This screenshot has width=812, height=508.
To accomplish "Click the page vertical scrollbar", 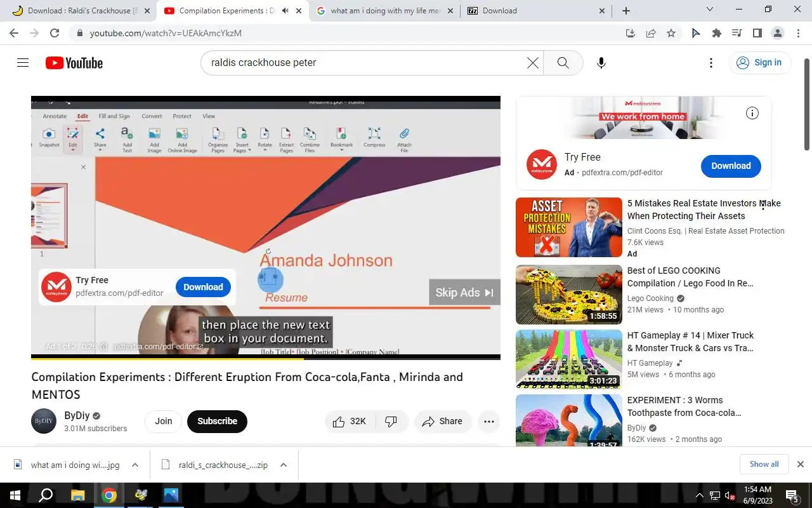I will pyautogui.click(x=807, y=105).
